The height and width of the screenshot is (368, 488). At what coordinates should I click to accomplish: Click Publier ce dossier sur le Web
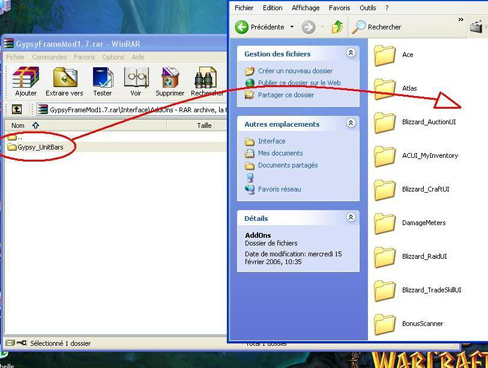pos(299,83)
